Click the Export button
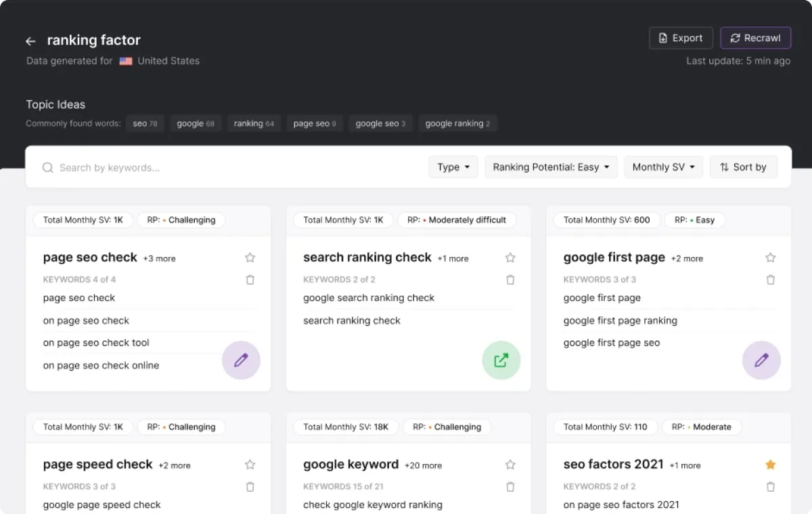Screen dimensions: 812x514 (681, 38)
